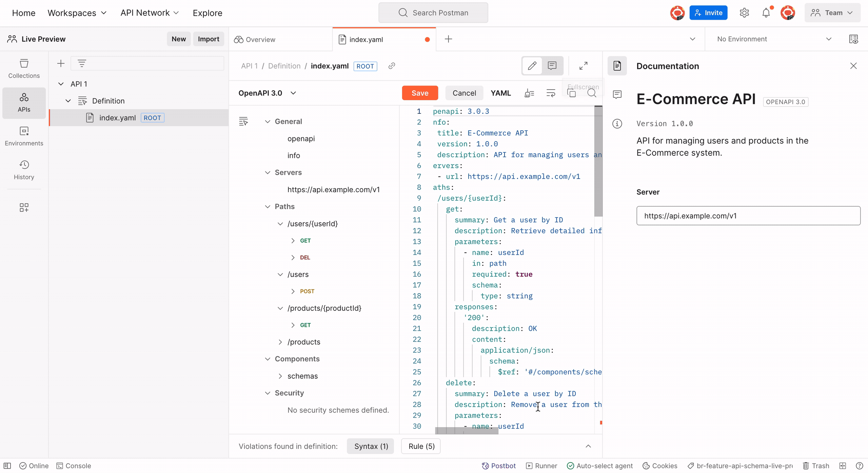
Task: Search within the schema editor
Action: coord(592,93)
